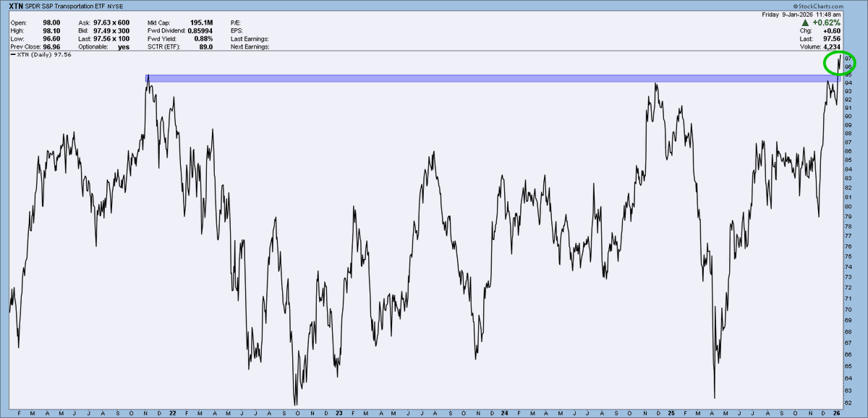Click the 70 price axis label
The image size is (868, 418).
tap(848, 309)
